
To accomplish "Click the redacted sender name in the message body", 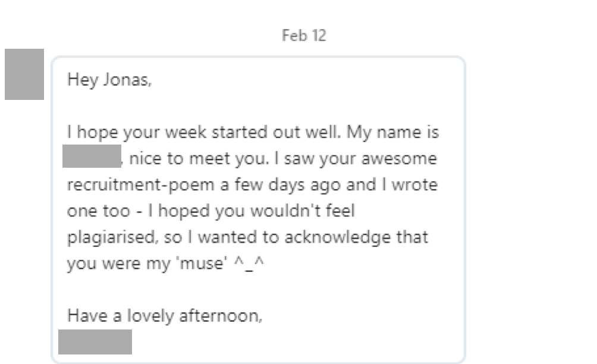I will click(92, 156).
